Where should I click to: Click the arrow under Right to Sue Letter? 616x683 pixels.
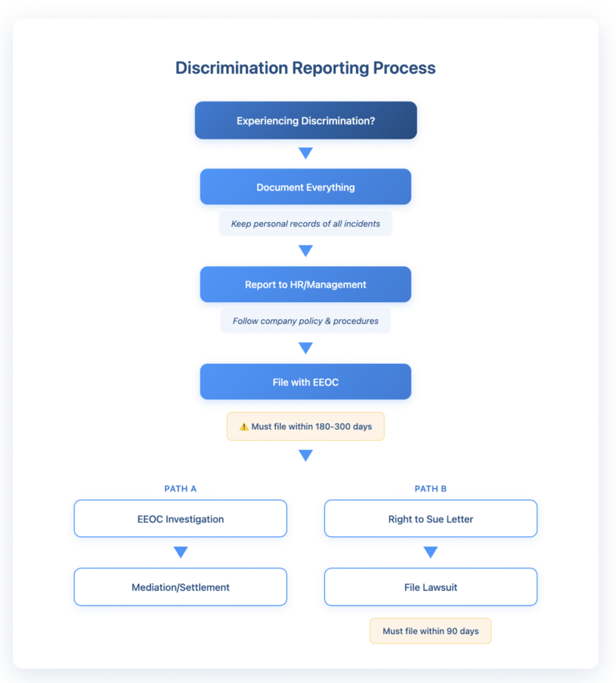[431, 552]
